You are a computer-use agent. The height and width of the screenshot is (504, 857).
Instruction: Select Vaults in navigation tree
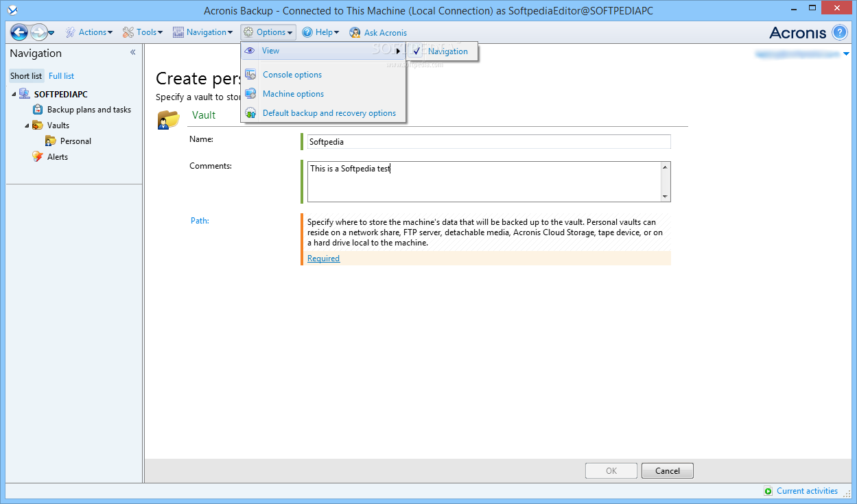[58, 125]
